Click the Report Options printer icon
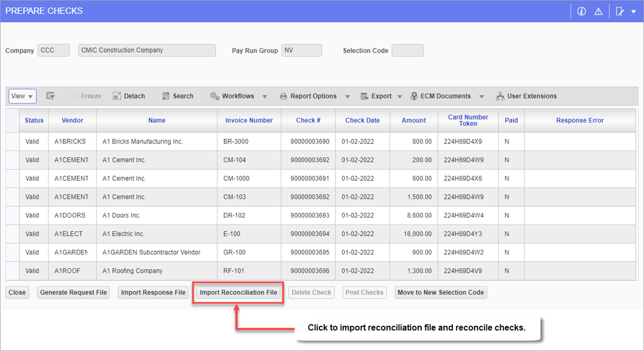This screenshot has width=644, height=351. click(283, 96)
